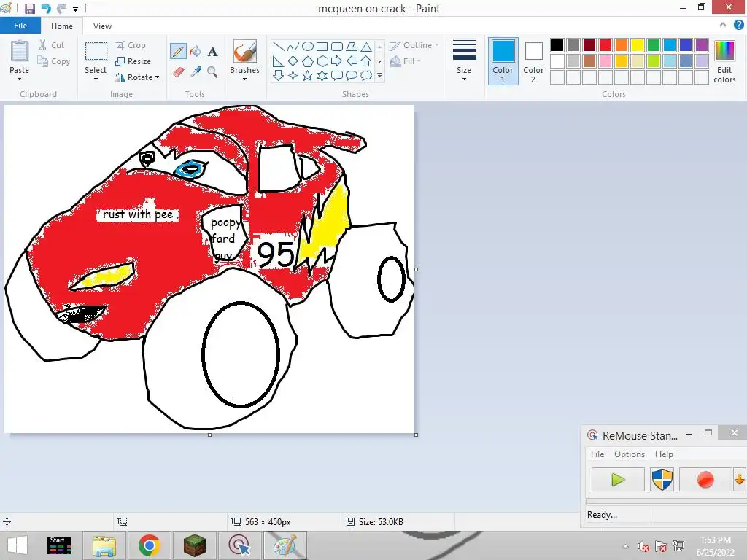Screen dimensions: 747x560
Task: Open the Paste options arrow
Action: pyautogui.click(x=20, y=79)
